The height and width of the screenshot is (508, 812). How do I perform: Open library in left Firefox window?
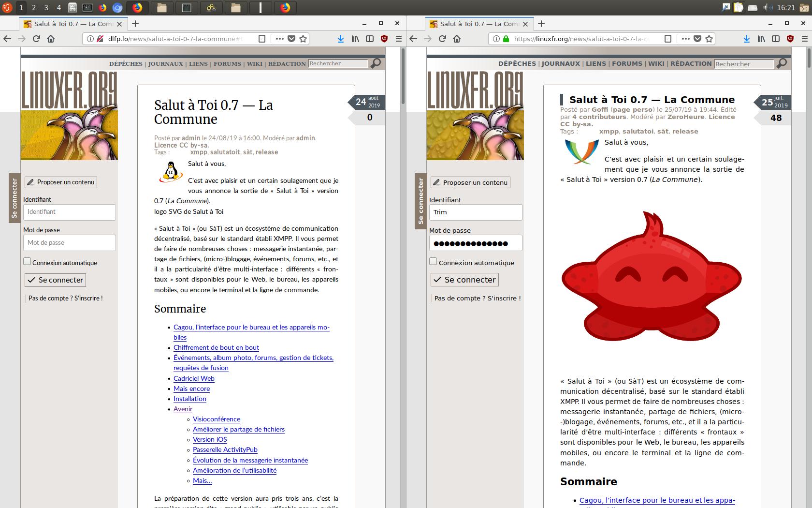[x=355, y=39]
